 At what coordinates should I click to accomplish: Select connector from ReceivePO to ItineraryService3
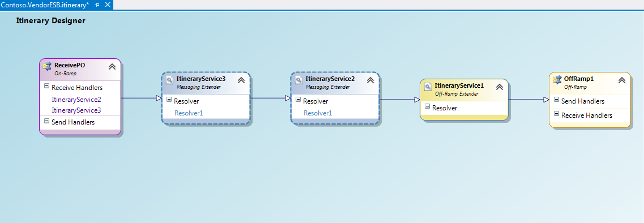(x=141, y=98)
